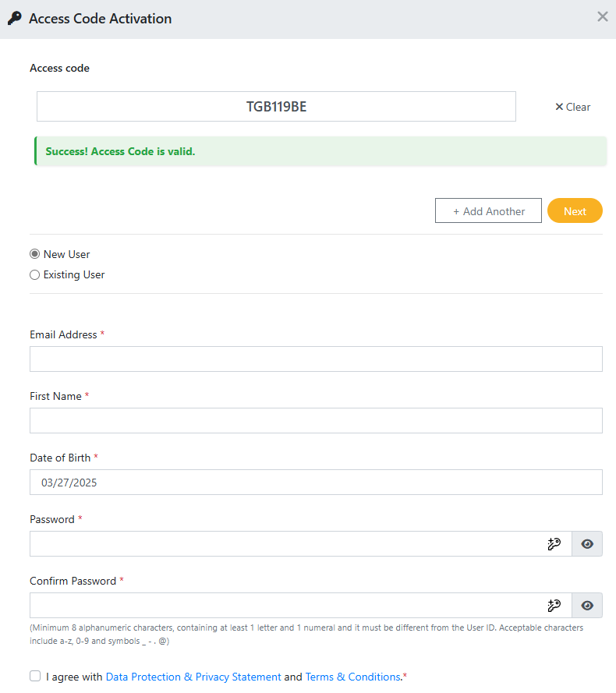
Task: Focus the Confirm Password text box
Action: [285, 606]
